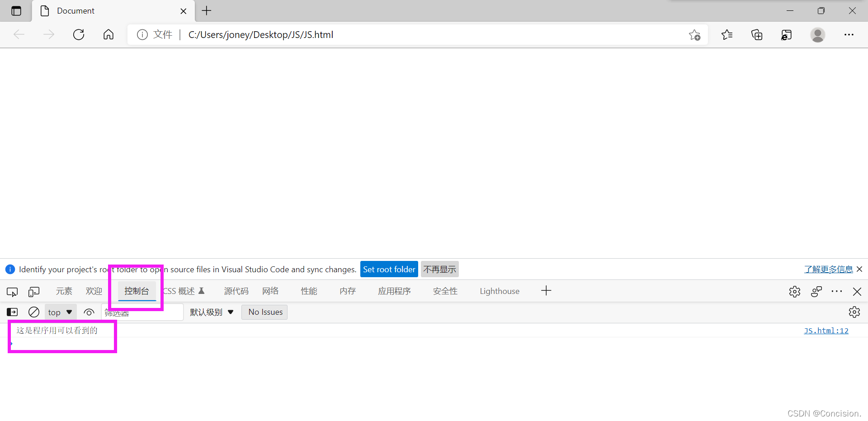The width and height of the screenshot is (868, 421).
Task: Open the user profile menu
Action: pyautogui.click(x=817, y=34)
